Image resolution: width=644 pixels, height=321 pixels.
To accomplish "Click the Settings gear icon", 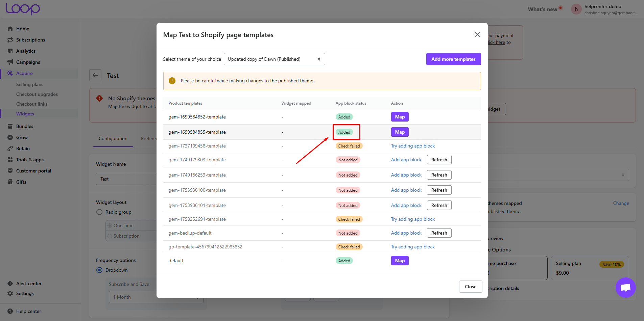I will (x=10, y=293).
